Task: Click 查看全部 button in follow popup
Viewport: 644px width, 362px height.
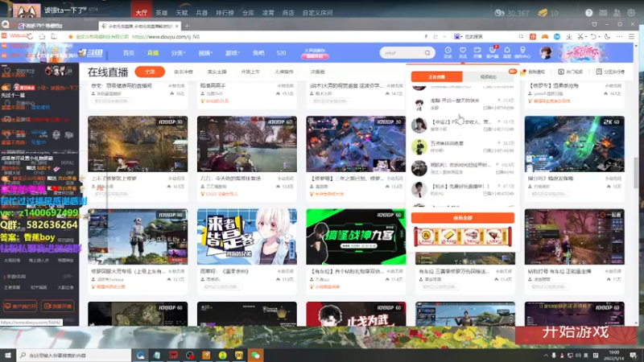Action: point(463,218)
